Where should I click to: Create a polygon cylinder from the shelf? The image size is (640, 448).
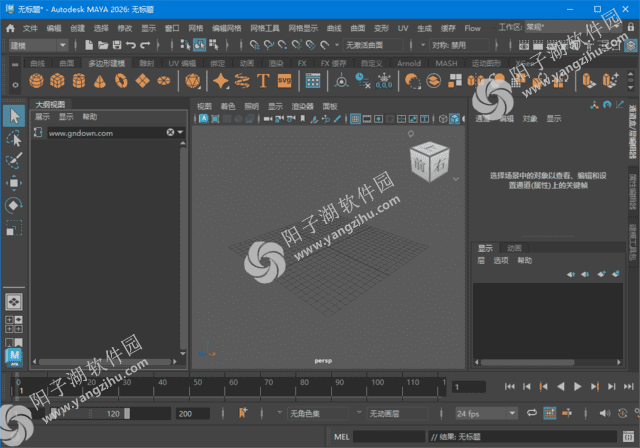79,80
